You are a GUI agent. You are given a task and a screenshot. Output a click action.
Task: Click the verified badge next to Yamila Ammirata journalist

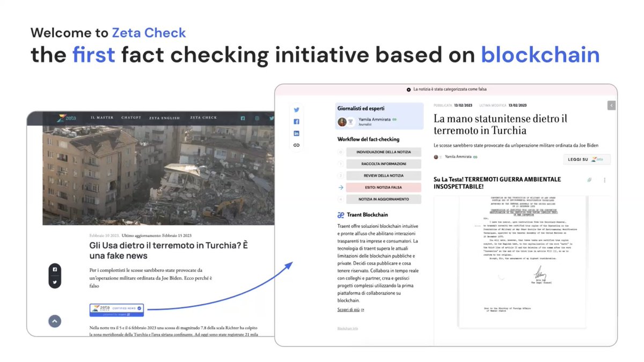(x=394, y=119)
